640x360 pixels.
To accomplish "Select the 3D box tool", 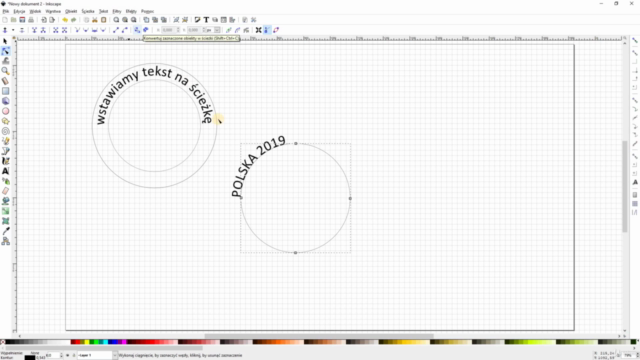I will (x=5, y=101).
